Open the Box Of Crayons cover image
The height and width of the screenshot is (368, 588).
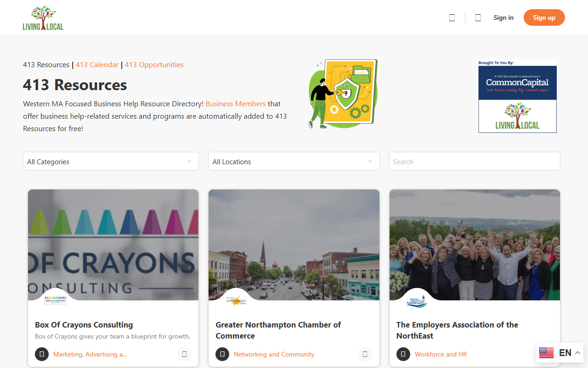(x=113, y=245)
